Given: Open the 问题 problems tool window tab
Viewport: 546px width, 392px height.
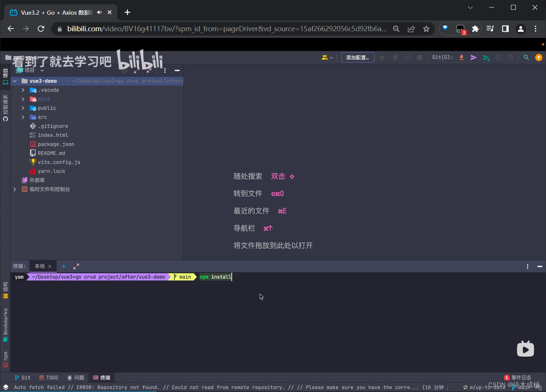Looking at the screenshot, I should (x=76, y=378).
